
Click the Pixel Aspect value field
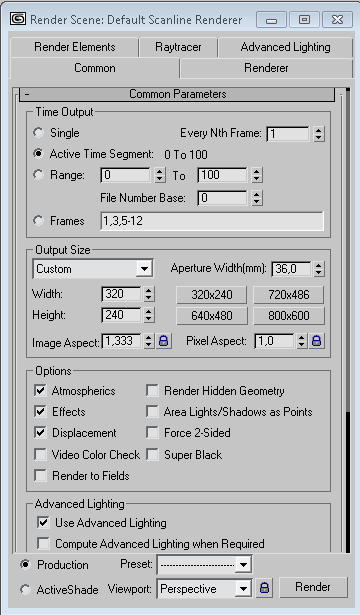tap(274, 341)
